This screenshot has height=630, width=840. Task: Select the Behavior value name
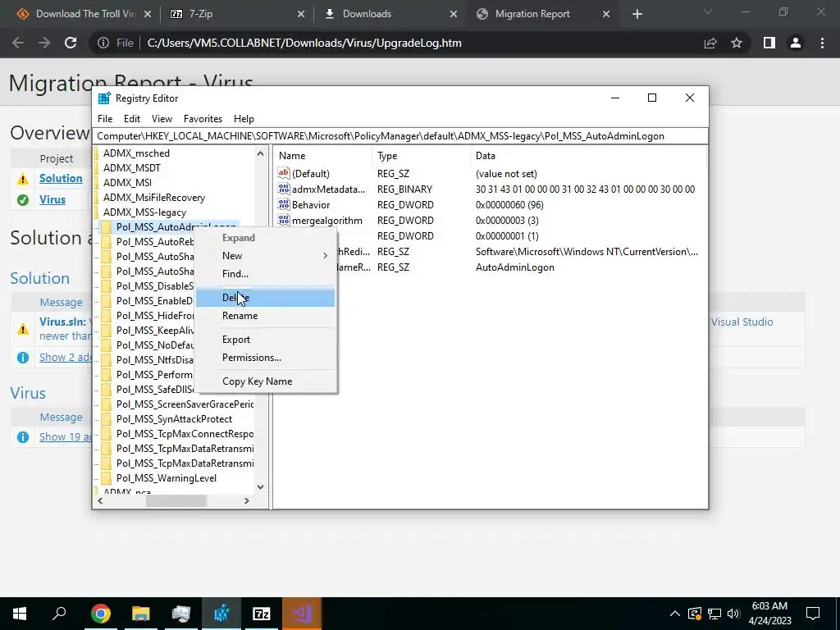[311, 204]
